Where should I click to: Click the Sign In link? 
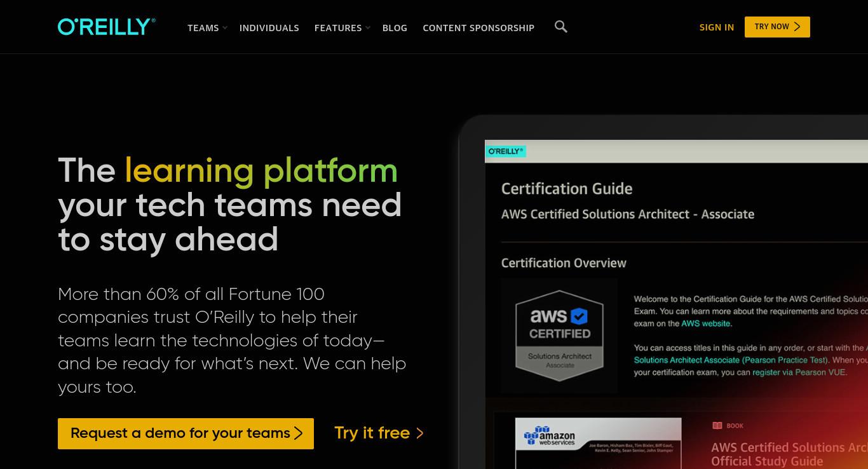[x=717, y=27]
